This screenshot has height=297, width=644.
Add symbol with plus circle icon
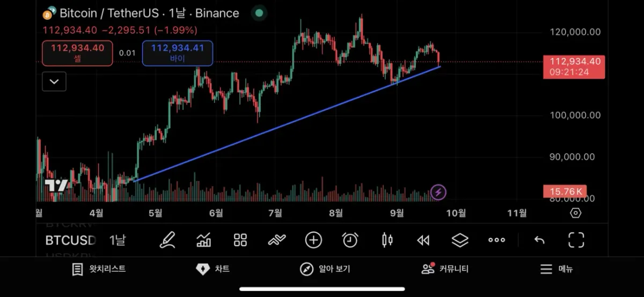click(313, 240)
